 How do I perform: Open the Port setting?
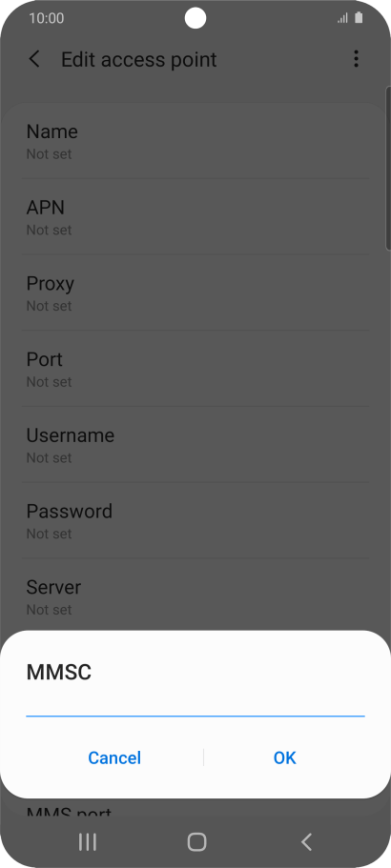pos(195,369)
